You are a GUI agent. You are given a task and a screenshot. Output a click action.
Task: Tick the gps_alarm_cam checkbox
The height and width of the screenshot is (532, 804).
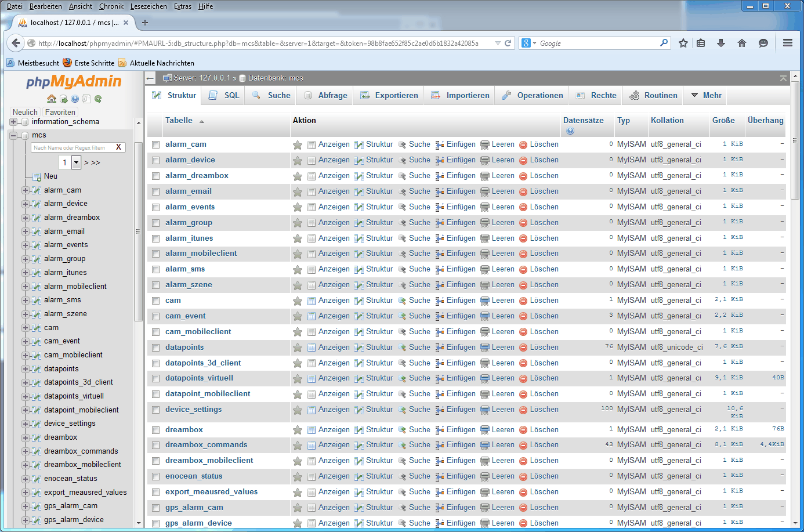(155, 508)
